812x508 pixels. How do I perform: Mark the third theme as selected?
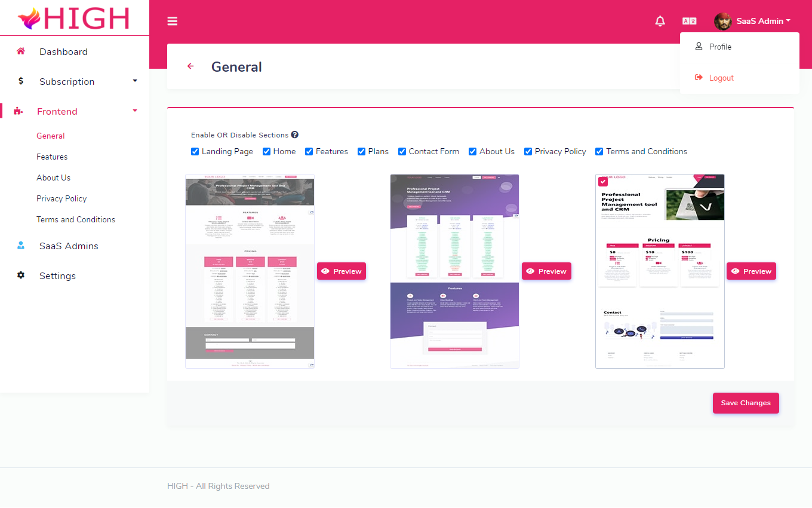click(x=602, y=181)
